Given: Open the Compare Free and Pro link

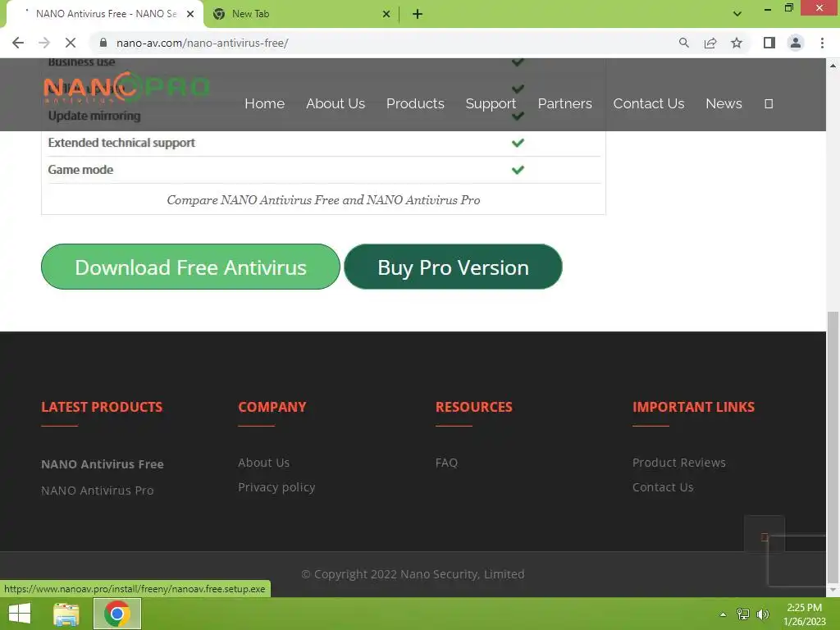Looking at the screenshot, I should (x=323, y=200).
